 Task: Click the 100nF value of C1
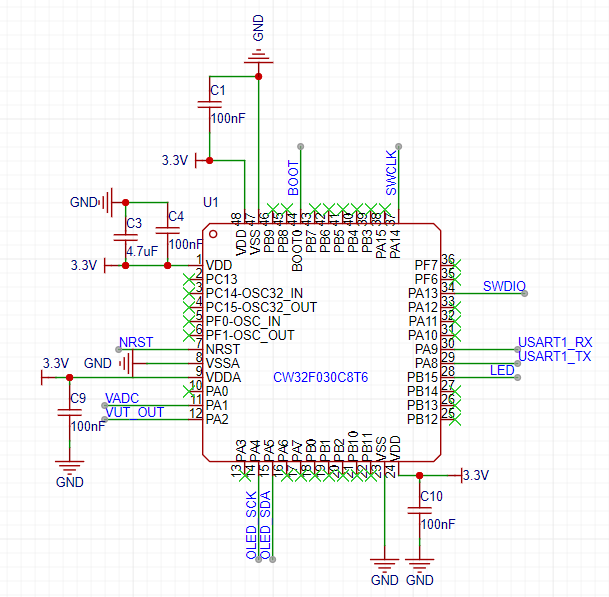(228, 118)
